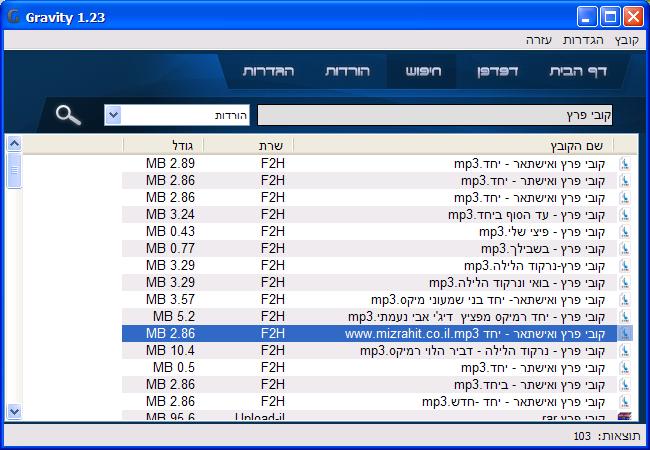The image size is (650, 450).
Task: Select file 'נרקוד הלילה - דביר הלוי רמיקס.mp3'
Action: [x=483, y=351]
